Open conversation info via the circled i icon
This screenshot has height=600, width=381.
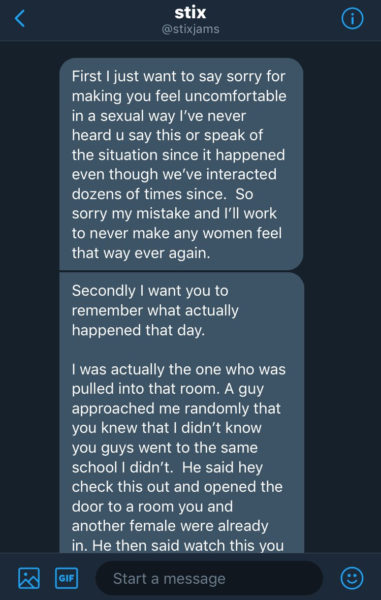352,18
